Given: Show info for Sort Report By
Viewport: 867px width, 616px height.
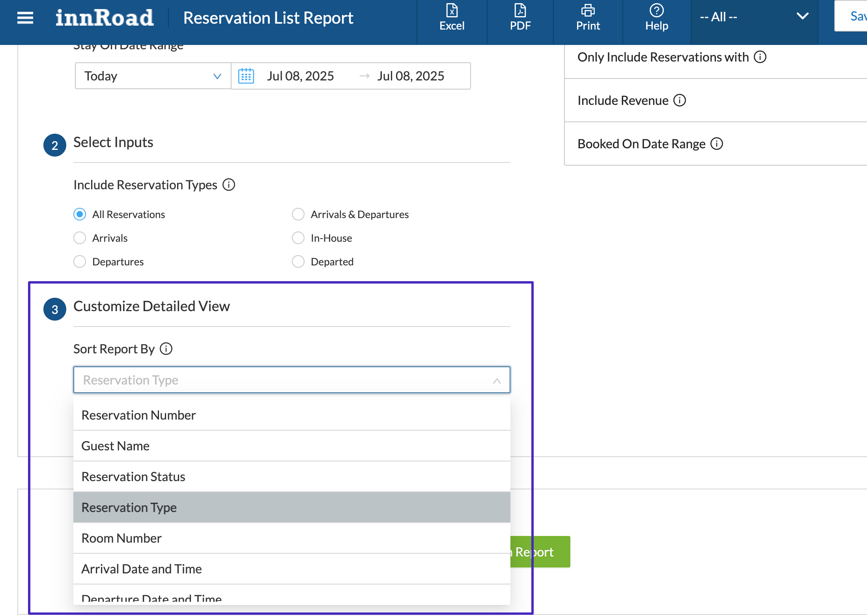Looking at the screenshot, I should pyautogui.click(x=166, y=349).
